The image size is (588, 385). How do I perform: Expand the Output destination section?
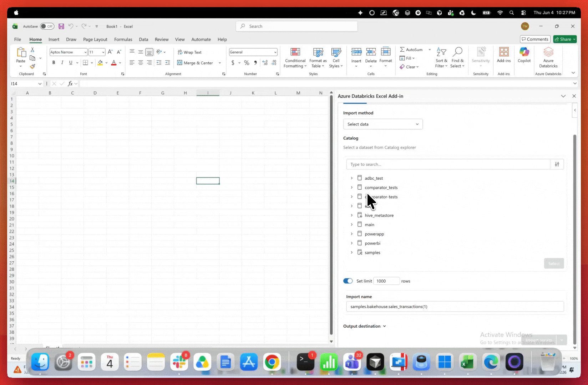[365, 326]
